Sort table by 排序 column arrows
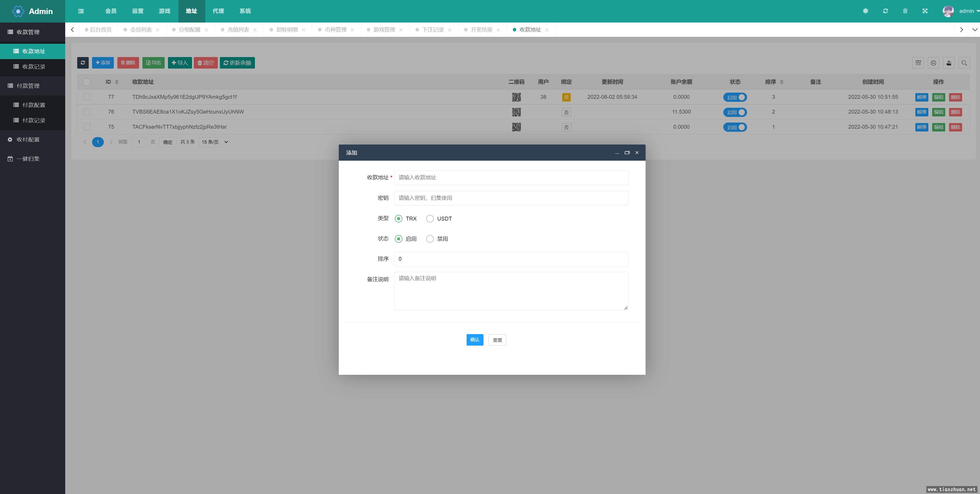980x494 pixels. (782, 82)
